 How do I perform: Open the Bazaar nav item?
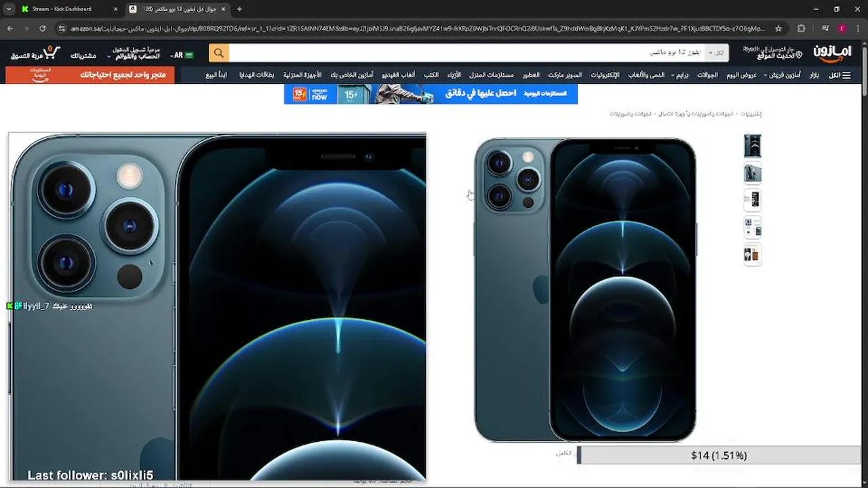(814, 75)
